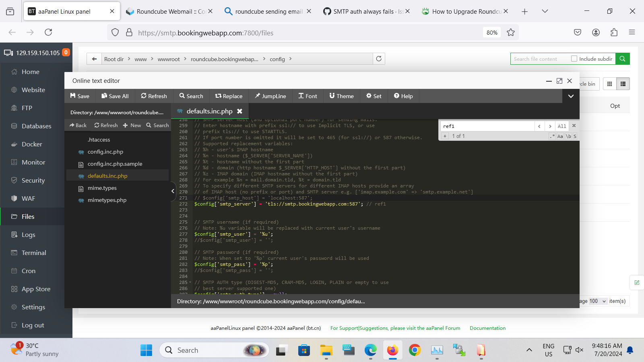Enable the Include subdir checkbox
The image size is (644, 362).
(x=574, y=59)
